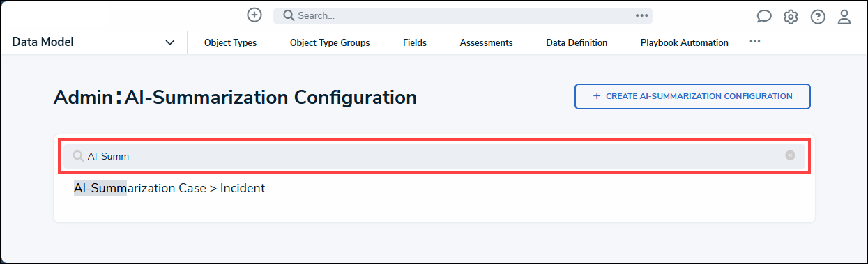Open the Data Definition tab
This screenshot has width=868, height=264.
577,42
